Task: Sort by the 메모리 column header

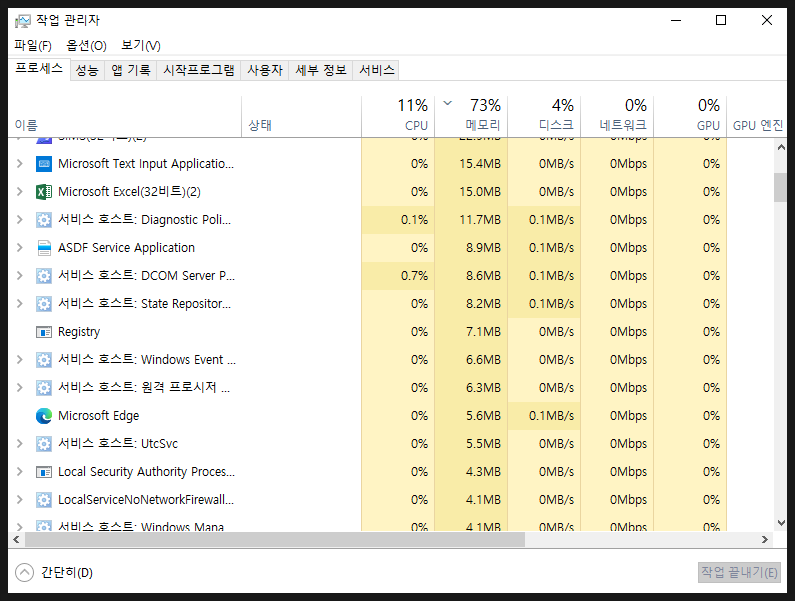Action: [471, 117]
